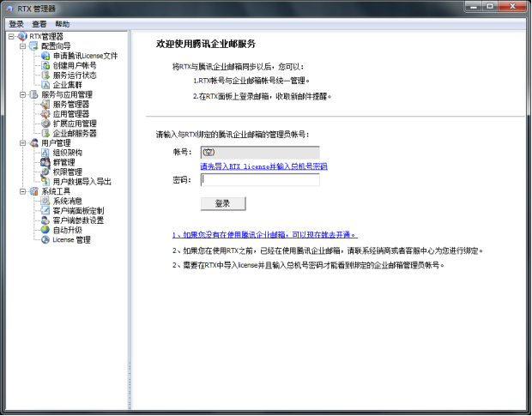Select 申请腾讯License文件 tree item
Screen dimensions: 532x416
click(85, 56)
